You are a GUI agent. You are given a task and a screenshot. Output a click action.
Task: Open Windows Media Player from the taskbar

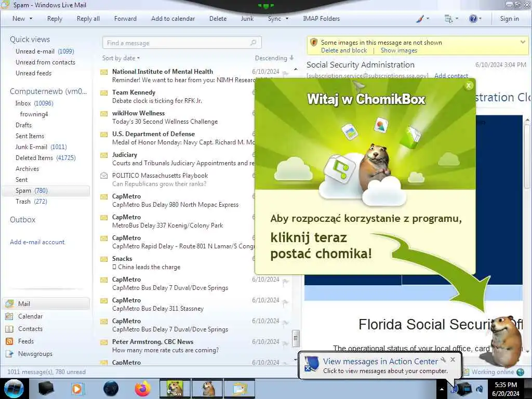pyautogui.click(x=77, y=389)
